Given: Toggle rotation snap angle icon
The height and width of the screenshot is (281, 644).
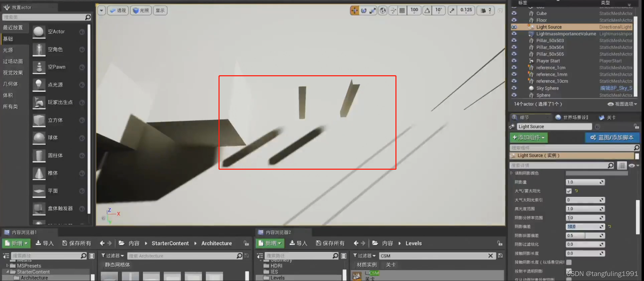Looking at the screenshot, I should (x=427, y=10).
